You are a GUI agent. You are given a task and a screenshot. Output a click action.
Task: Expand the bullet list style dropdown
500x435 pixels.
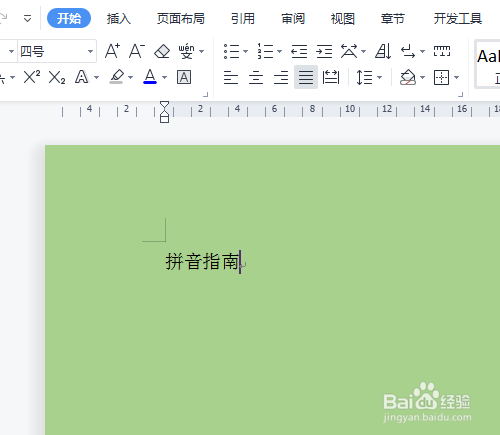point(246,51)
